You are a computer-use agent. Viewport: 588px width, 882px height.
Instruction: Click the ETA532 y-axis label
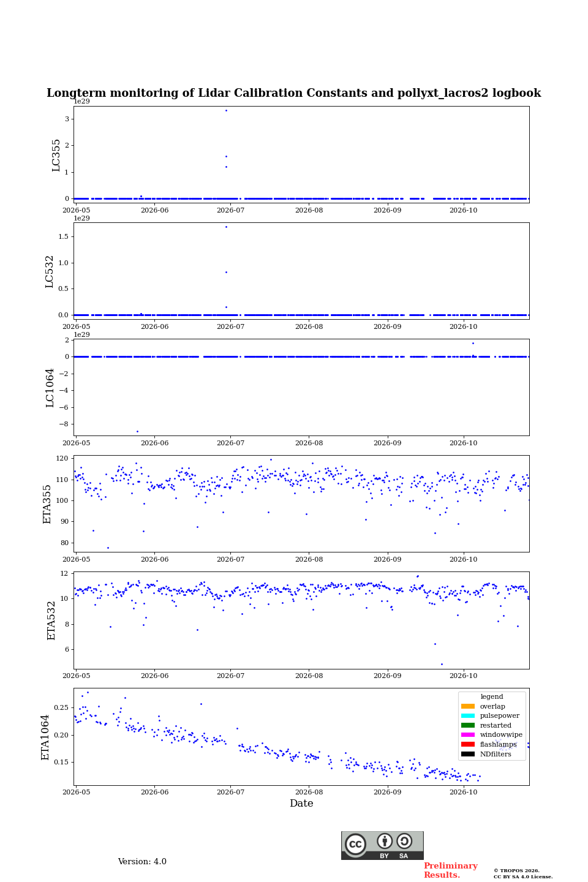point(51,620)
